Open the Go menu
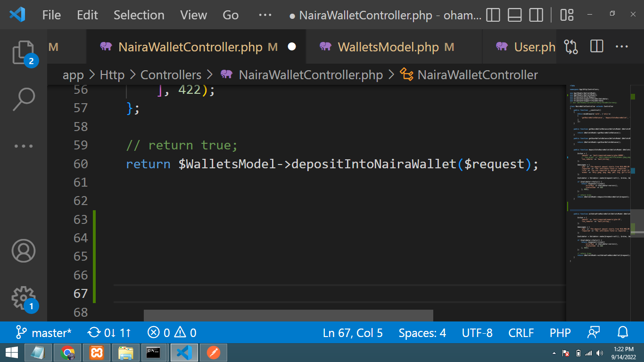This screenshot has height=362, width=644. (231, 15)
